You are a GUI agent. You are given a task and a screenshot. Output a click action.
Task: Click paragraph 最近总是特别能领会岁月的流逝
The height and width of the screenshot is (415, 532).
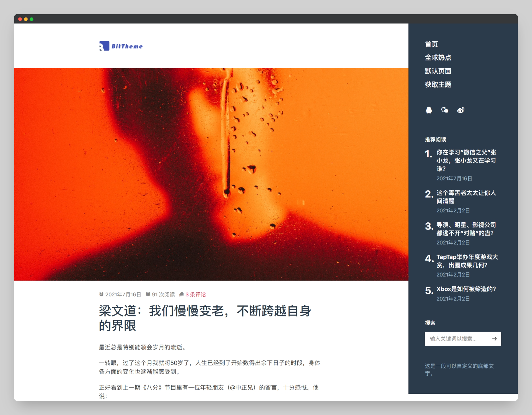point(143,347)
